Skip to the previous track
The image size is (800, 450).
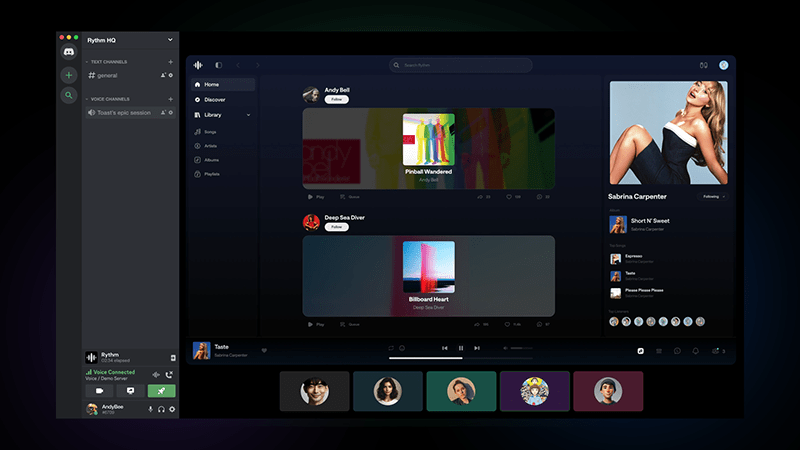(444, 348)
